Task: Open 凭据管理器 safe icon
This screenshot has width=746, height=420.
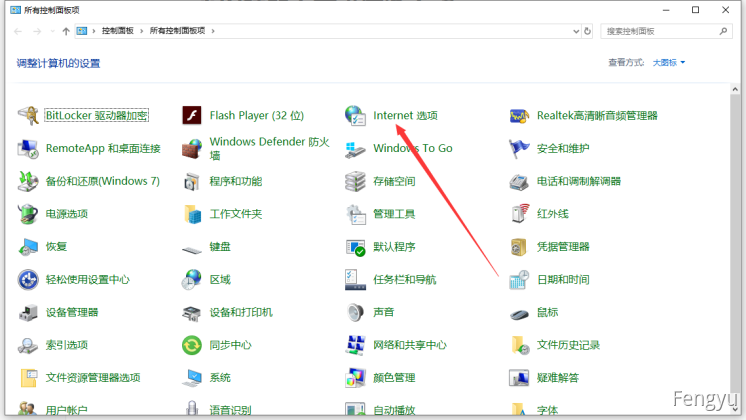Action: click(x=519, y=247)
